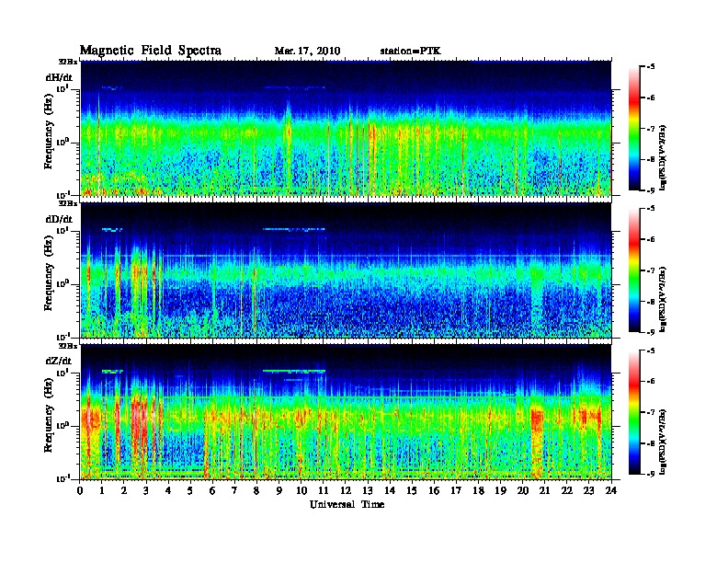Click the "-8" value on dD/dt color scale
This screenshot has width=728, height=563.
651,301
